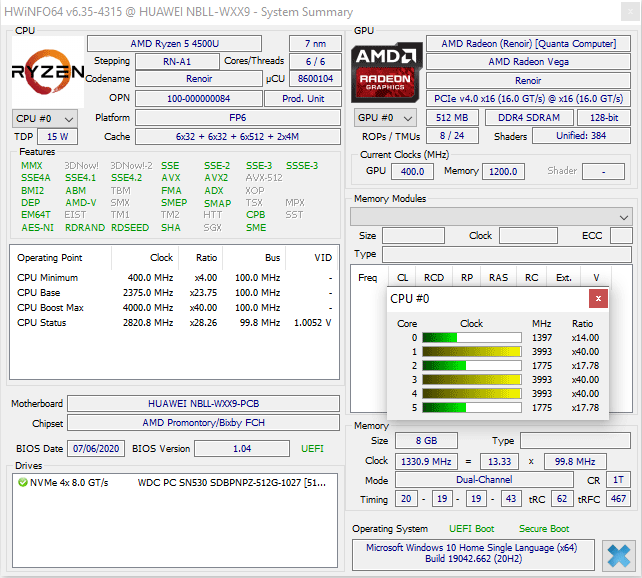Screen dimensions: 642x578
Task: Click the memory module Size field
Action: point(413,236)
